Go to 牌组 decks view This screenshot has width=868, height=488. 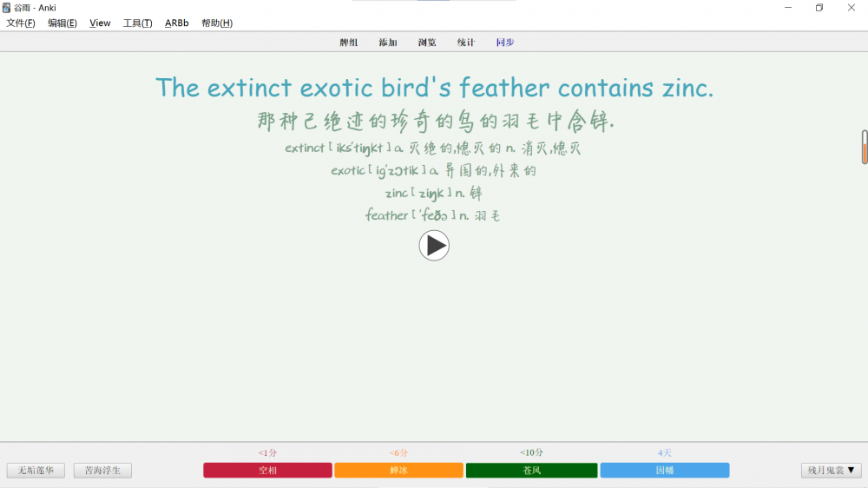coord(349,42)
